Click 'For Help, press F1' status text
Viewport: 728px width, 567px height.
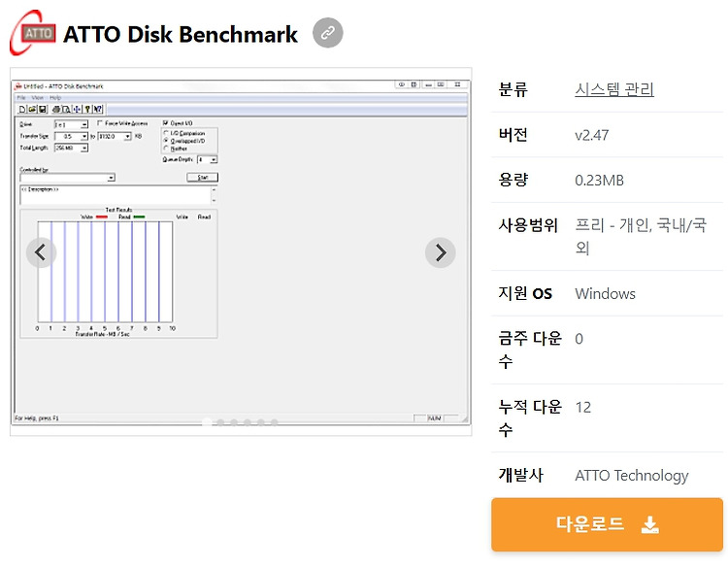coord(37,417)
